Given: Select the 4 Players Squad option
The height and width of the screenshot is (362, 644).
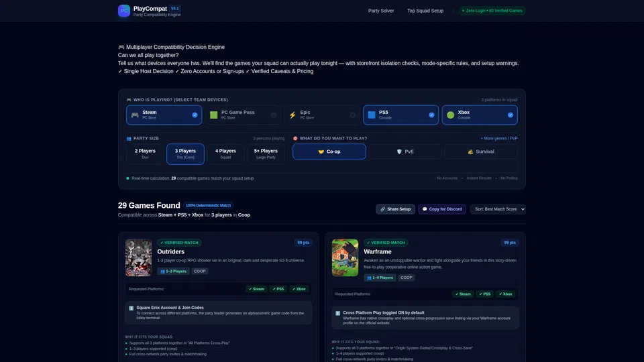Looking at the screenshot, I should click(x=225, y=154).
